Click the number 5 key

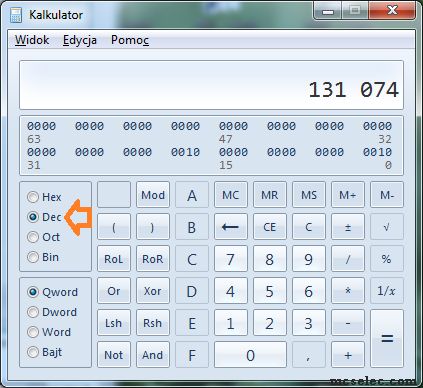pos(270,291)
